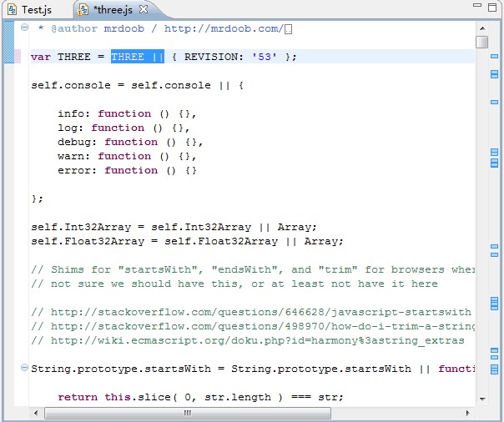Click the '// Shims for' comment line
The image size is (504, 422).
click(253, 269)
